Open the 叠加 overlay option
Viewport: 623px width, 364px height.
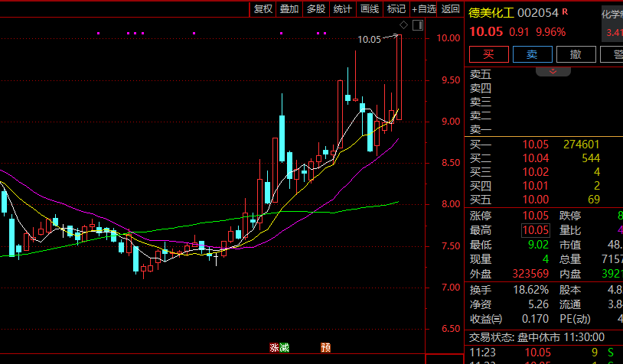(x=289, y=9)
